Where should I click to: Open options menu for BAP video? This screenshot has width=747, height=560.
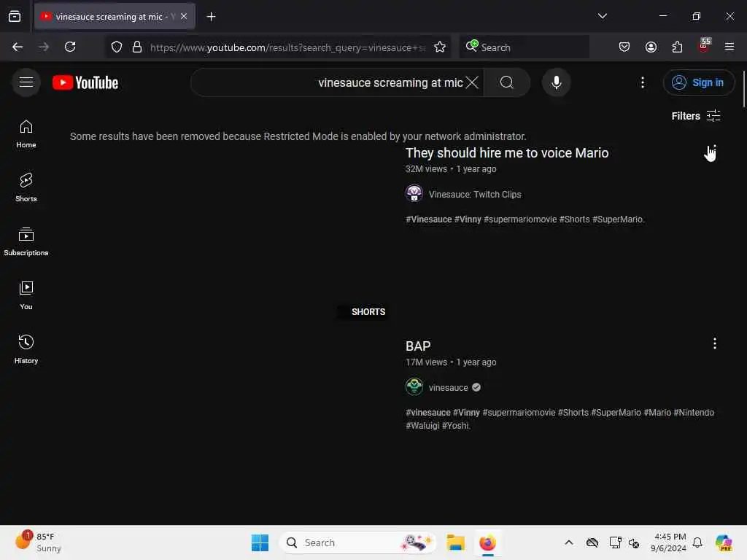(x=715, y=343)
